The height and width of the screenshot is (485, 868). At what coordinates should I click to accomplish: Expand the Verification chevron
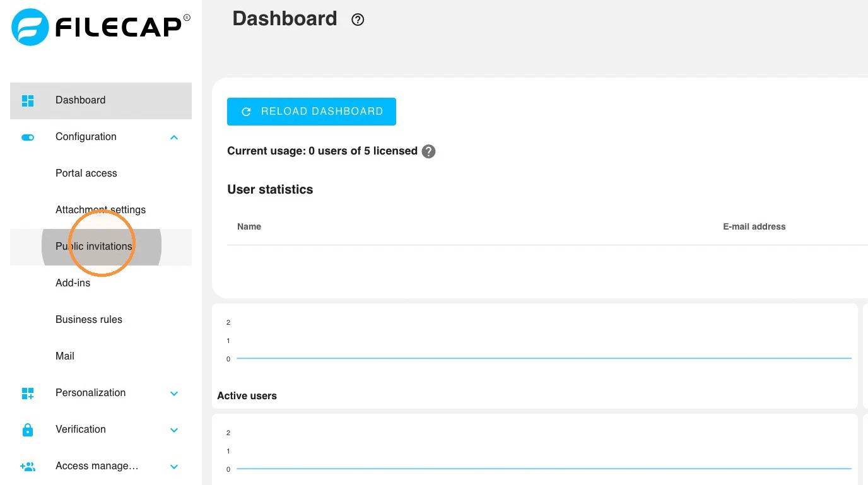click(174, 430)
